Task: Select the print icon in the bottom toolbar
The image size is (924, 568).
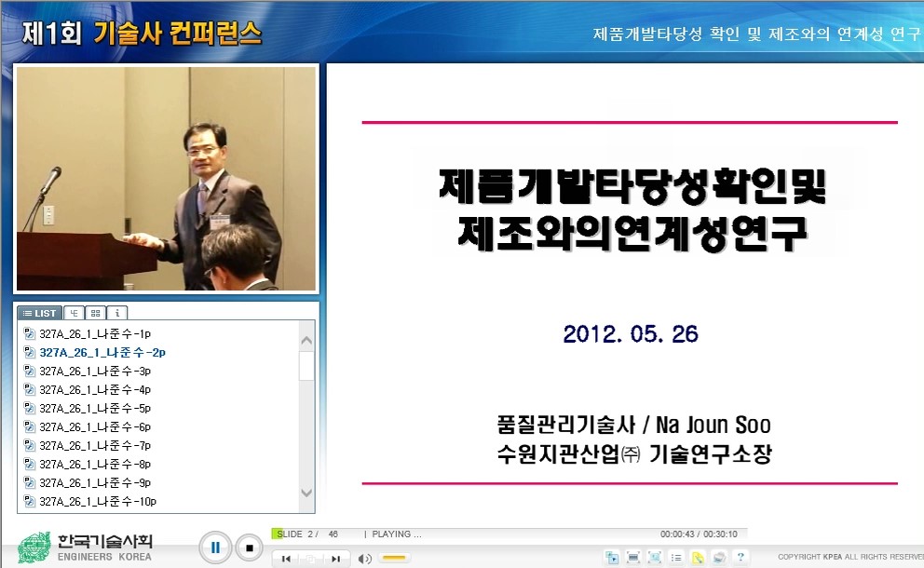Action: click(x=718, y=557)
